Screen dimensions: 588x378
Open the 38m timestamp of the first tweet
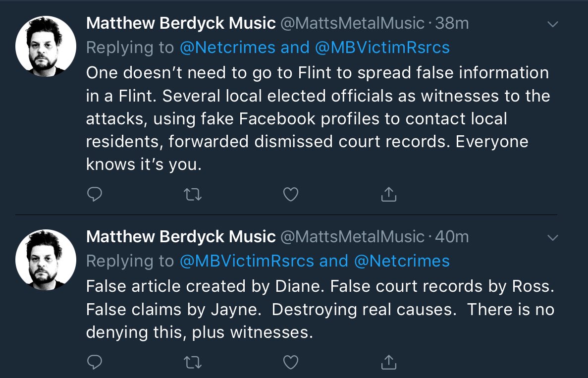point(452,23)
